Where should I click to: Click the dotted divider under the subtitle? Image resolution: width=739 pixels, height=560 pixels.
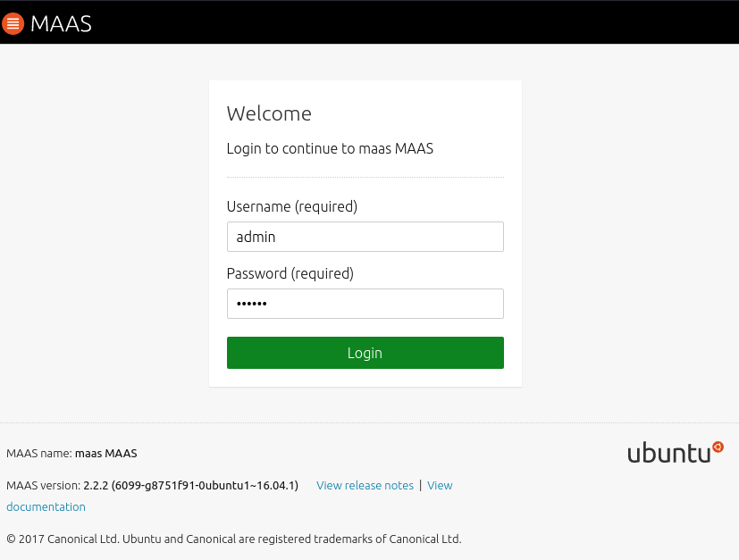tap(365, 177)
